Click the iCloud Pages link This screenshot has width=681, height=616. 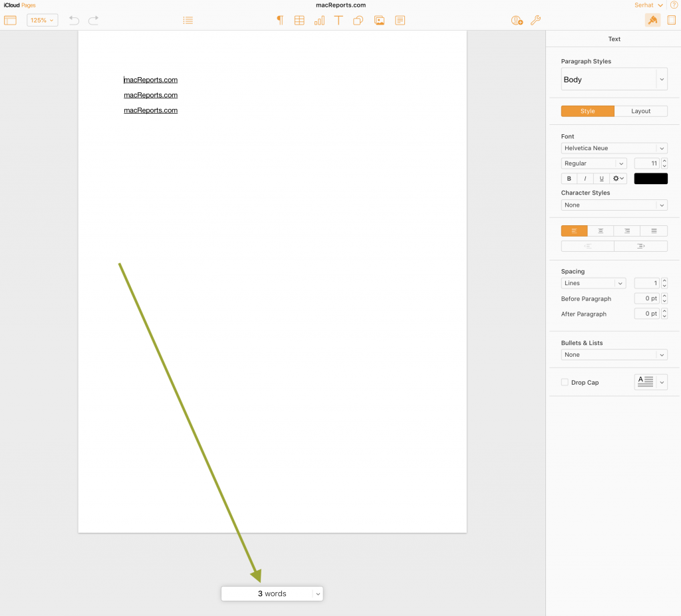click(19, 5)
